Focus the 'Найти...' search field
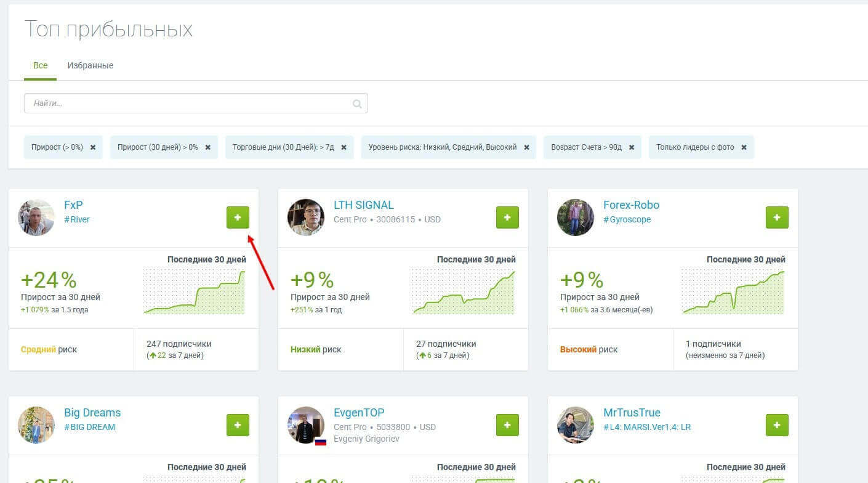The height and width of the screenshot is (483, 868). click(x=188, y=103)
